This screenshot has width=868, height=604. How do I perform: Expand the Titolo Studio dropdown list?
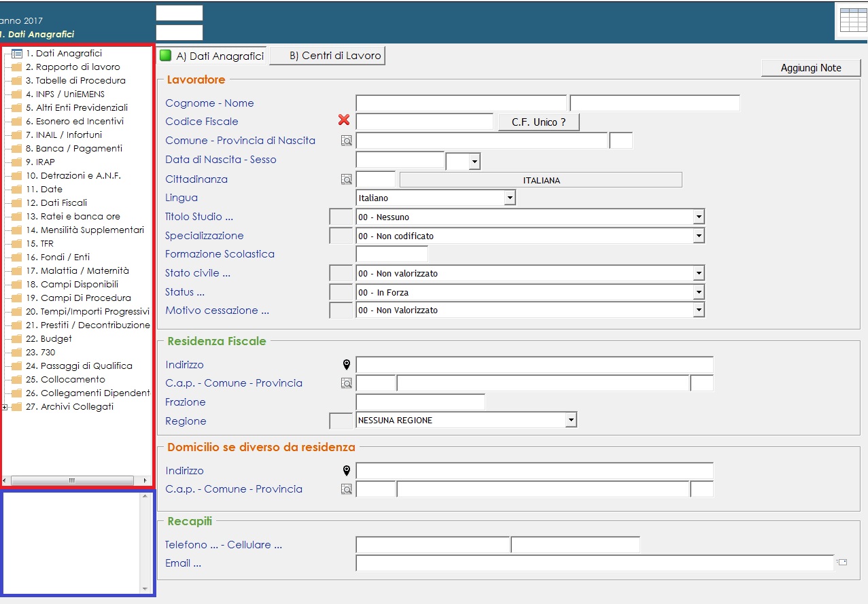[x=698, y=217]
